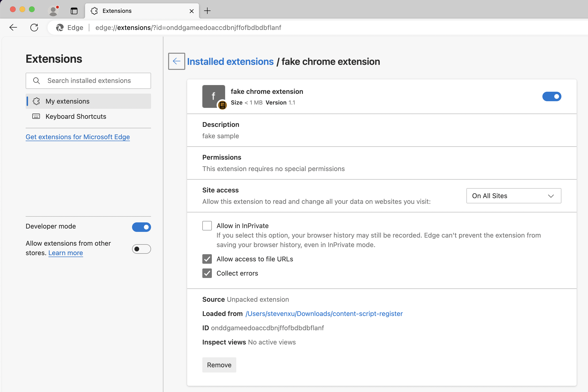Viewport: 588px width, 392px height.
Task: Close the Extensions tab
Action: tap(192, 11)
